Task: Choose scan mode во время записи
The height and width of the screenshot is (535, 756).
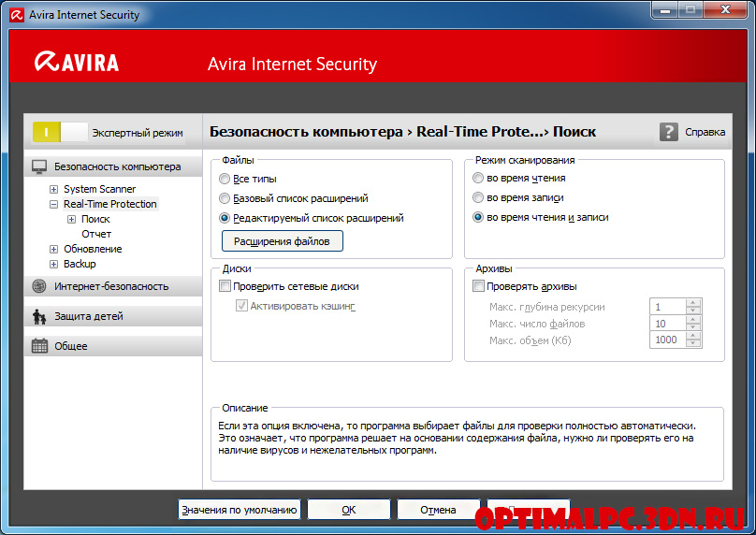Action: [x=478, y=197]
